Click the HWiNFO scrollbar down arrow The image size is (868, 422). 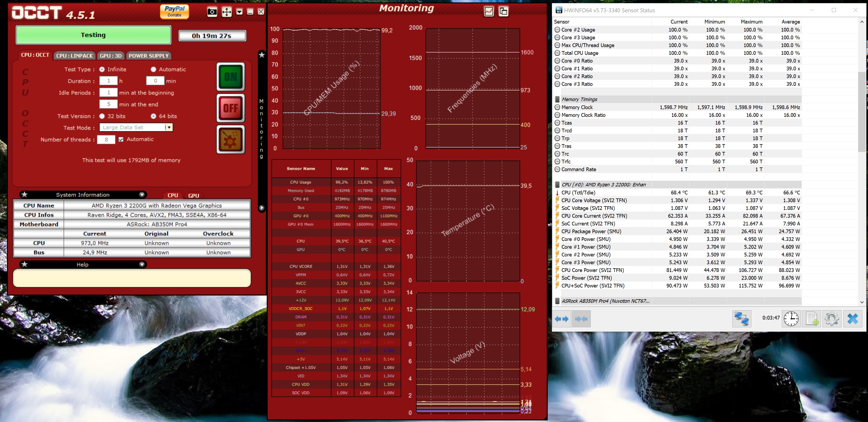click(862, 302)
